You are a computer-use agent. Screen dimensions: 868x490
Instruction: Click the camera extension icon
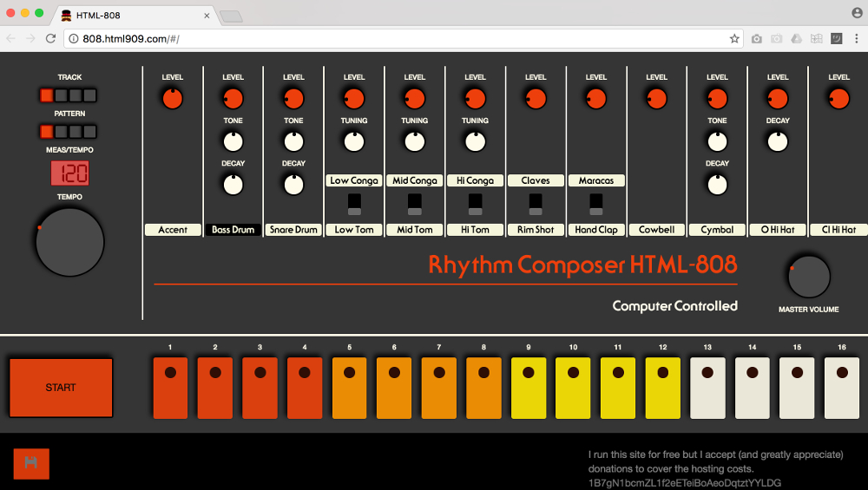pos(757,39)
